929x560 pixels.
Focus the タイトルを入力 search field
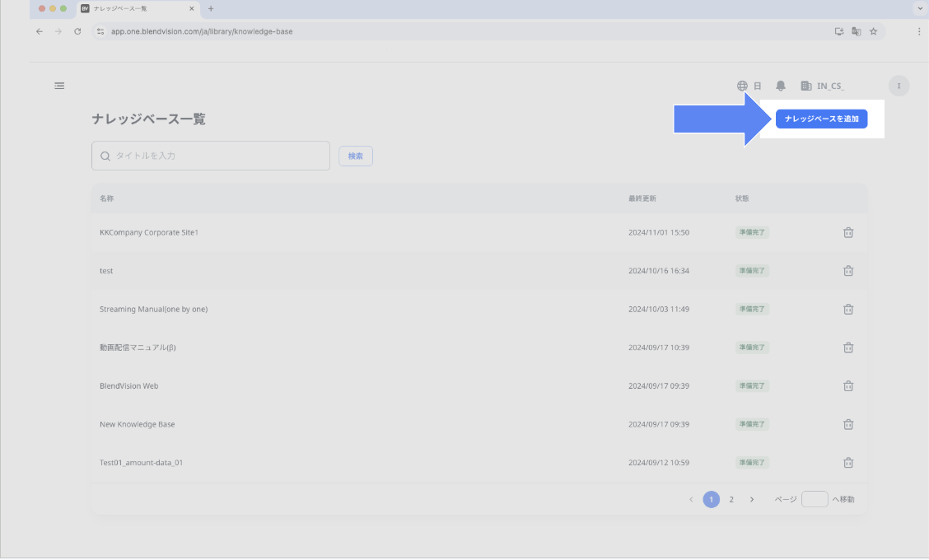pos(210,156)
